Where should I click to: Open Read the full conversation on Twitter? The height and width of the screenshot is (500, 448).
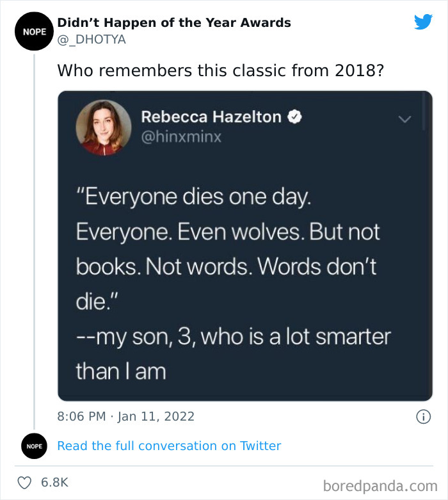(169, 446)
